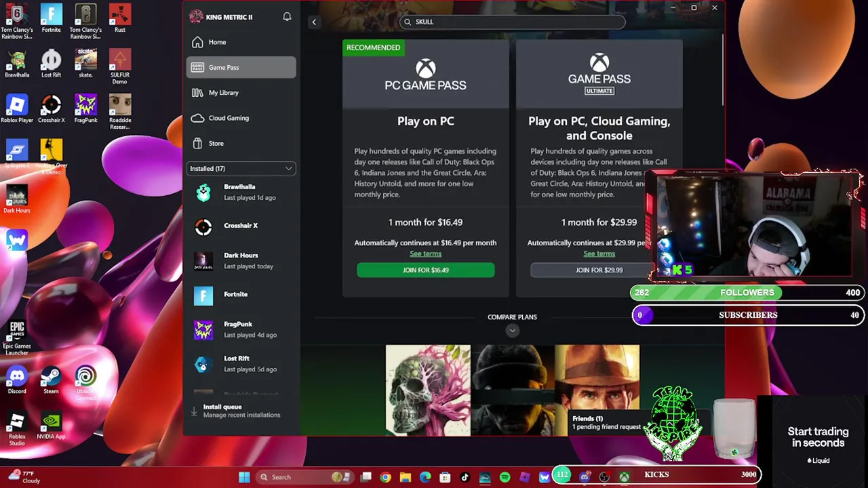Expand Compare Plans chevron
Viewport: 868px width, 488px height.
click(x=512, y=330)
